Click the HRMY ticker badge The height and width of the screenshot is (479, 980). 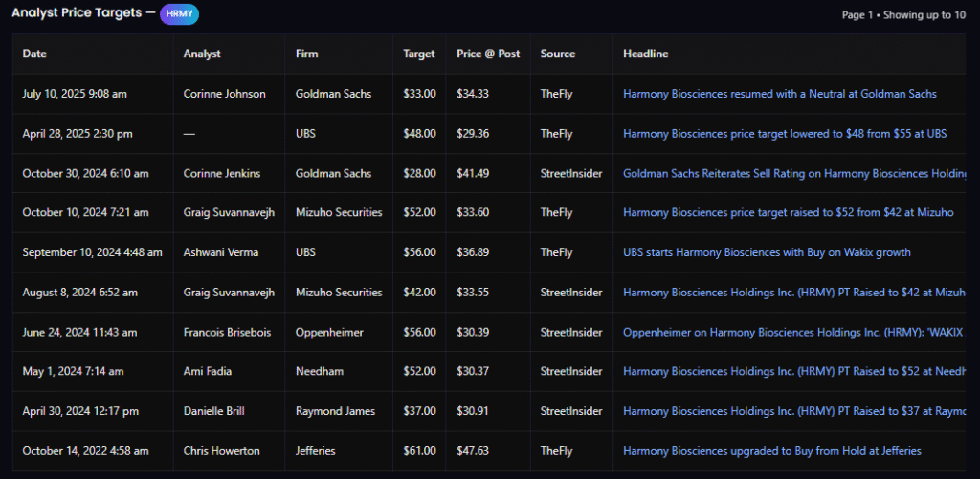180,14
